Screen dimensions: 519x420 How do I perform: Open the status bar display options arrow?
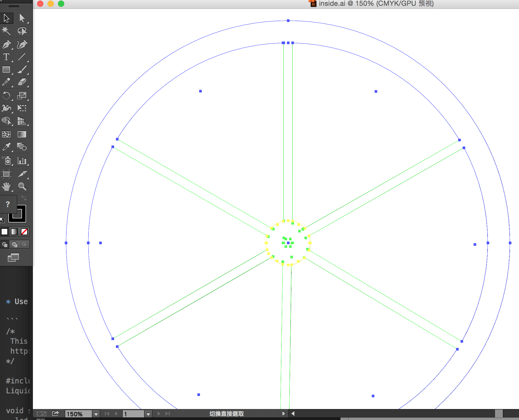[x=284, y=413]
